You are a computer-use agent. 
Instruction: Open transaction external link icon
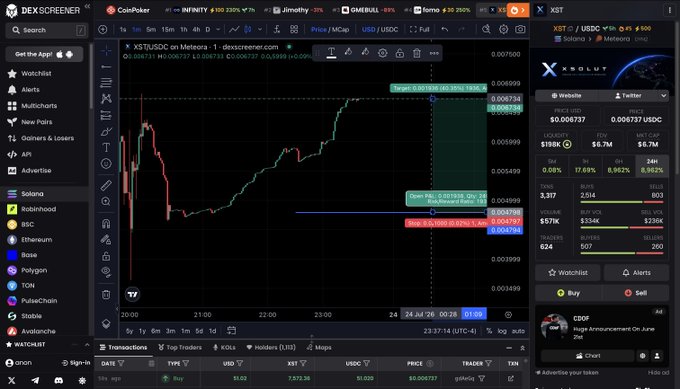point(511,379)
